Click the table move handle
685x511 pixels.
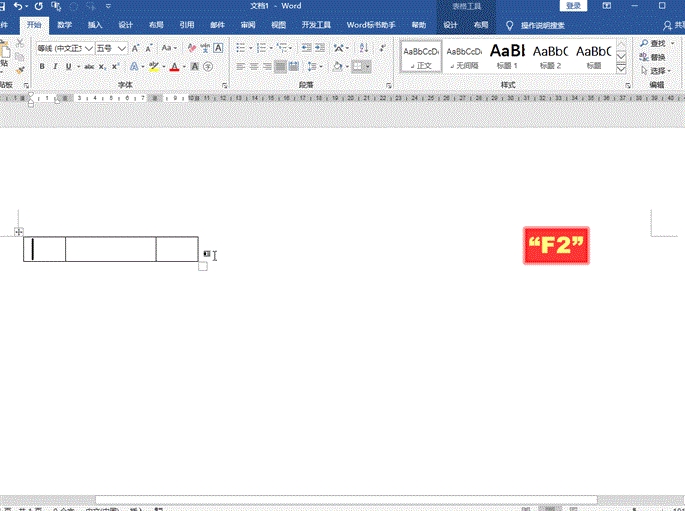[x=19, y=232]
